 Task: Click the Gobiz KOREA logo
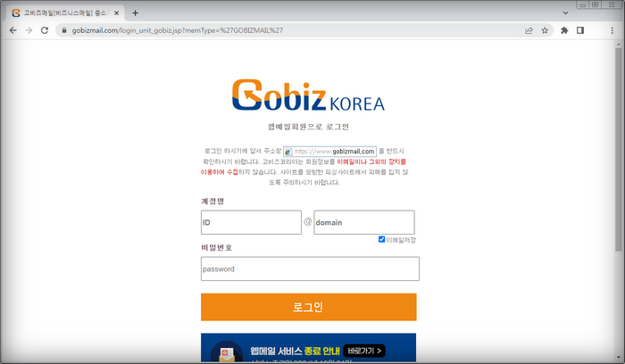[308, 95]
